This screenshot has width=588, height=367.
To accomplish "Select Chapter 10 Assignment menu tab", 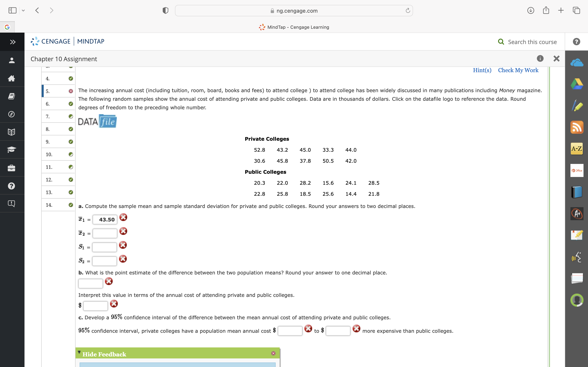I will [x=63, y=58].
